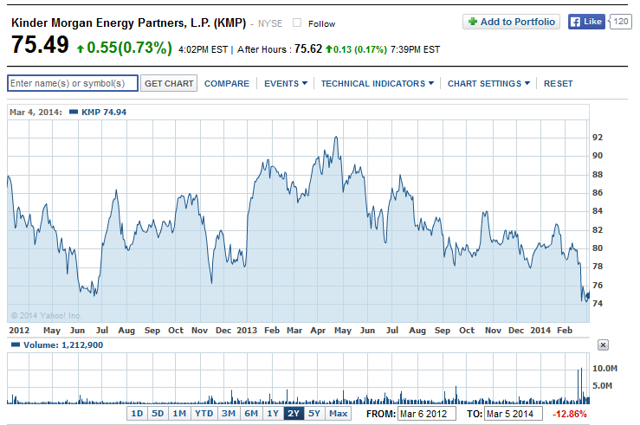Click the Add to Portfolio button
Image resolution: width=640 pixels, height=425 pixels.
pos(511,22)
